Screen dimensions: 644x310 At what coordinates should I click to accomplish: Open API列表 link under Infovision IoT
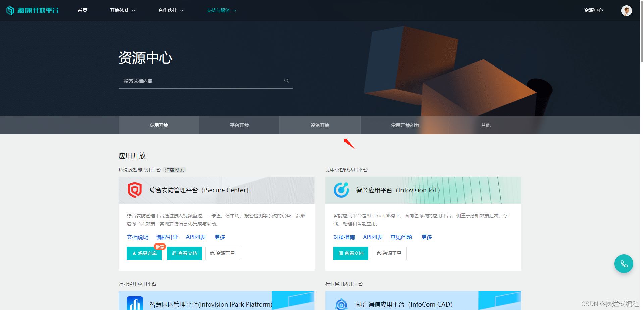(373, 237)
